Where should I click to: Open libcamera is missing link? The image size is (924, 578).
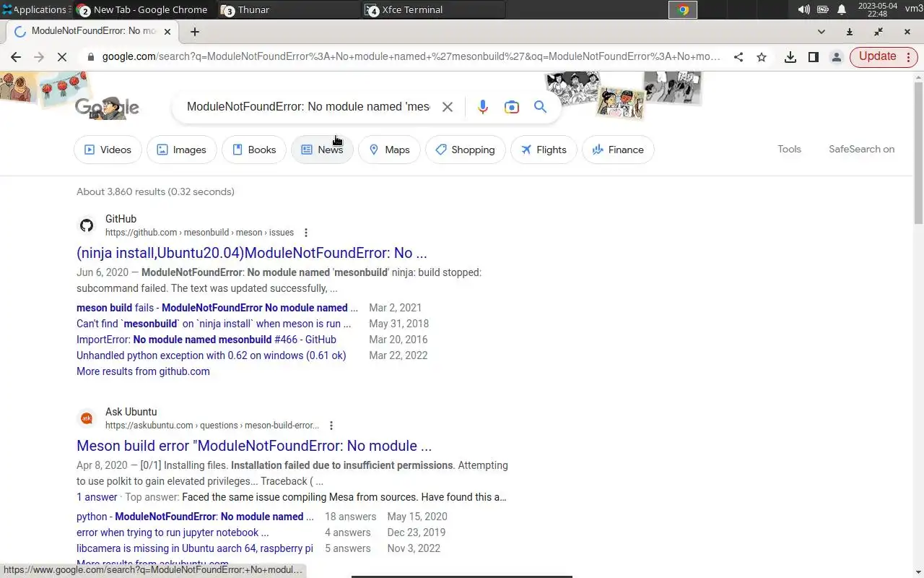[x=195, y=548]
